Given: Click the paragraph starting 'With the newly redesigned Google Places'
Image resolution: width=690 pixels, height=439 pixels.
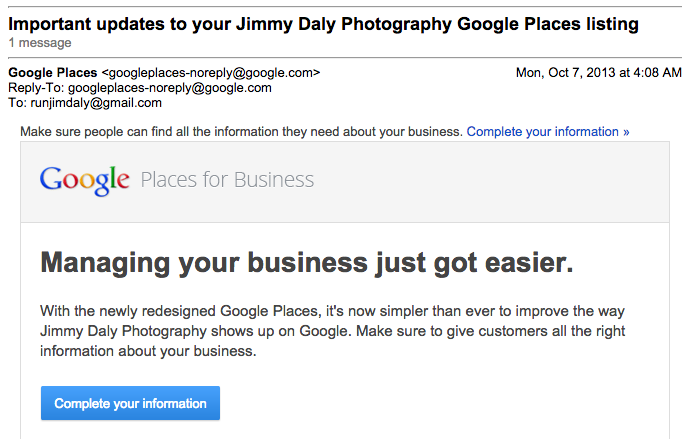Looking at the screenshot, I should tap(332, 331).
